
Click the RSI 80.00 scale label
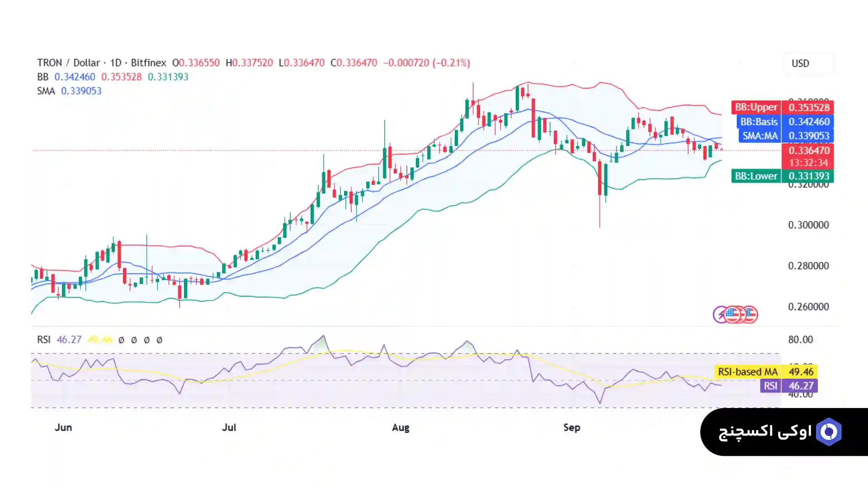[x=800, y=340]
